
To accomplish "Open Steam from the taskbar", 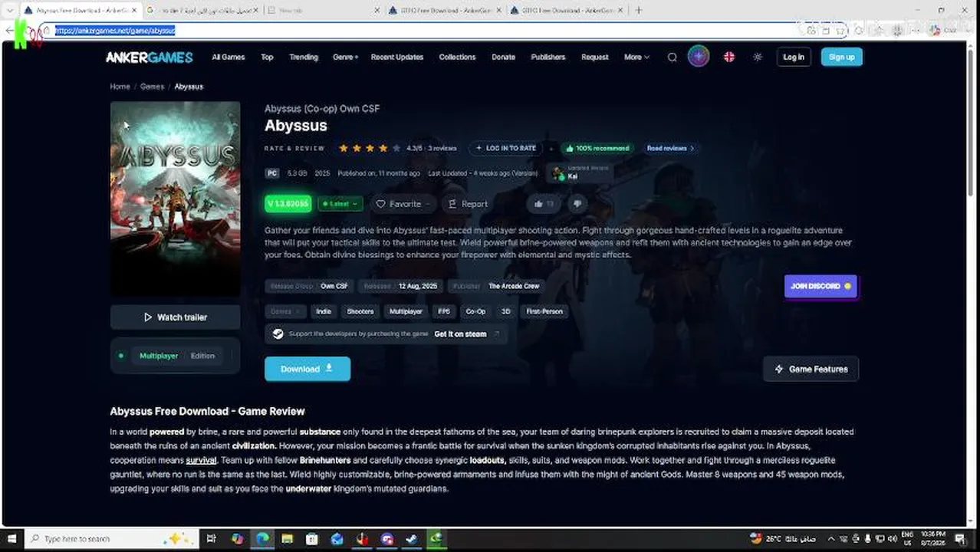I will pos(411,539).
